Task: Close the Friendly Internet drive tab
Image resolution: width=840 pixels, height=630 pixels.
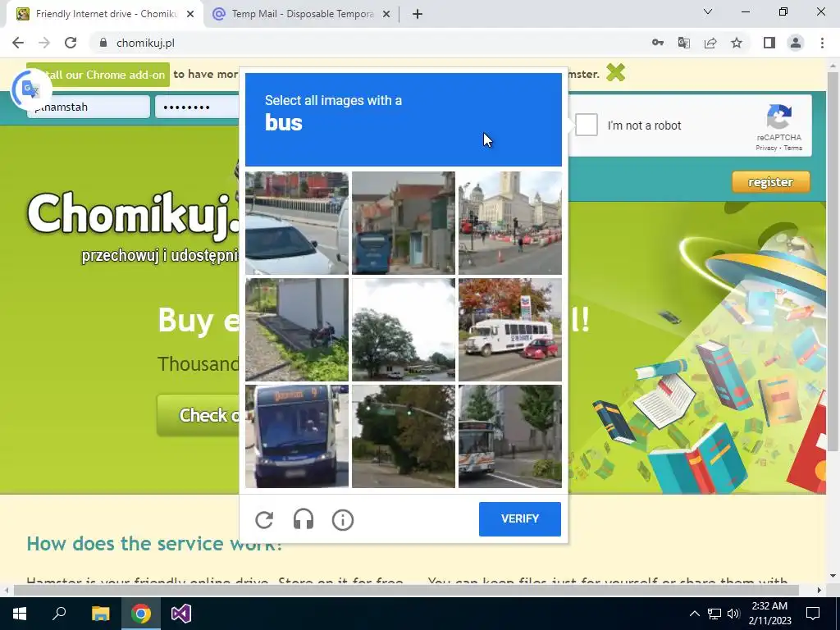Action: pyautogui.click(x=190, y=14)
